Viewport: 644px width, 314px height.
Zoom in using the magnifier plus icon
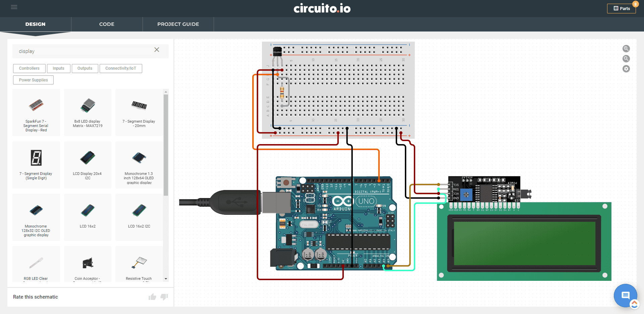click(x=626, y=49)
